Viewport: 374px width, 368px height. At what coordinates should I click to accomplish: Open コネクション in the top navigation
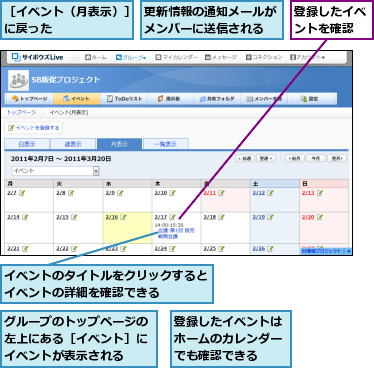click(x=264, y=57)
